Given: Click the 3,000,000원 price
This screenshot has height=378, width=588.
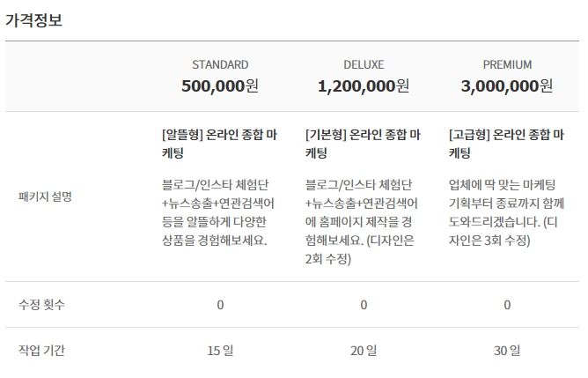Looking at the screenshot, I should pyautogui.click(x=507, y=86).
